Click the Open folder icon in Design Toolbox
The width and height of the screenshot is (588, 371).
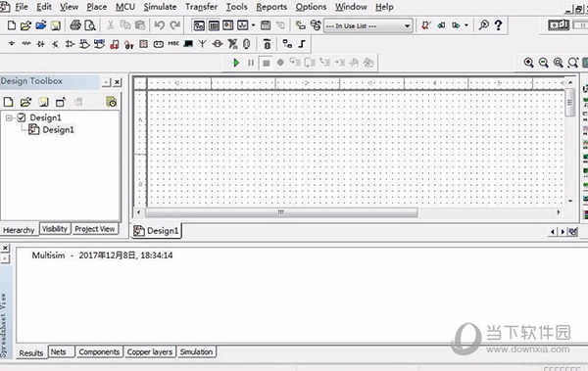25,102
